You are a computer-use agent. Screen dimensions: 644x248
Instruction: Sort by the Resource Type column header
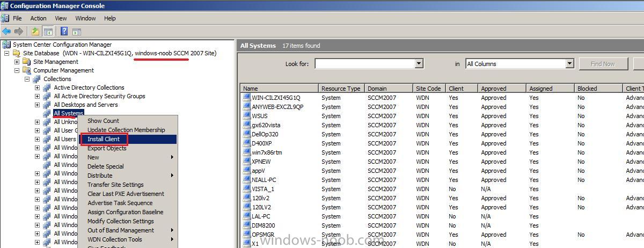click(341, 89)
